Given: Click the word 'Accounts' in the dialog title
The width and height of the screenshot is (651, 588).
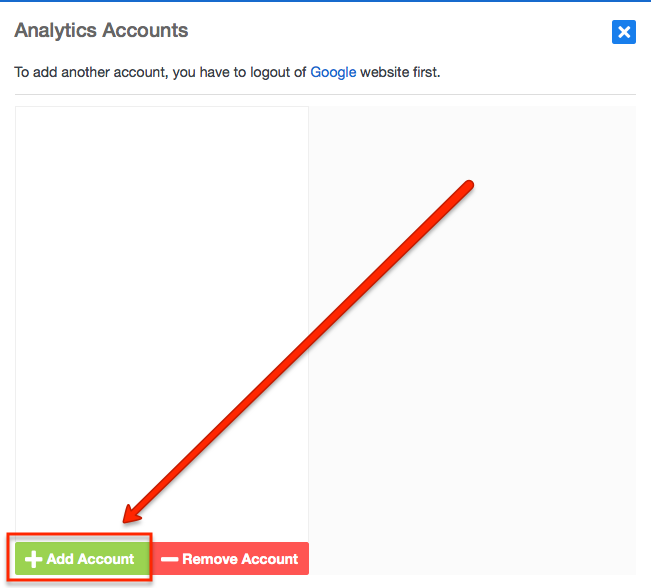Looking at the screenshot, I should tap(145, 30).
